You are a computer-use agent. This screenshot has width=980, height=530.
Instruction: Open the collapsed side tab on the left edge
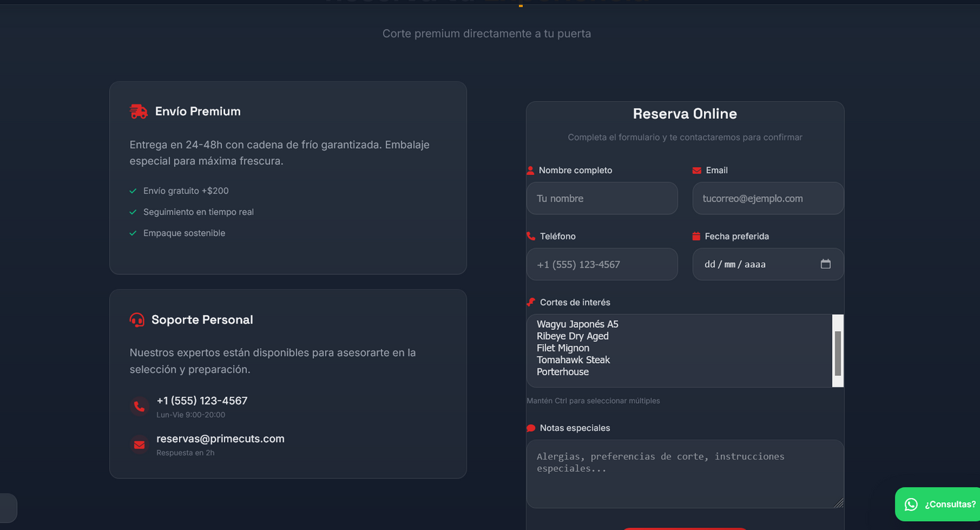8,508
